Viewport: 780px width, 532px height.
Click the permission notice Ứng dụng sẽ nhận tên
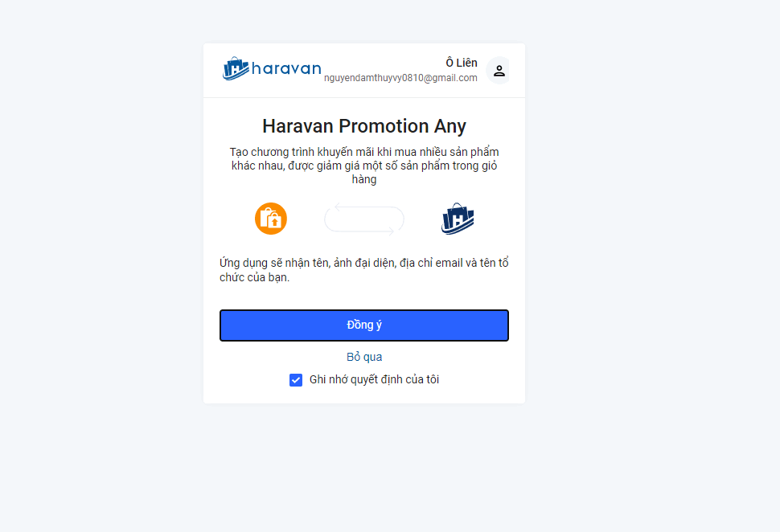pos(364,270)
